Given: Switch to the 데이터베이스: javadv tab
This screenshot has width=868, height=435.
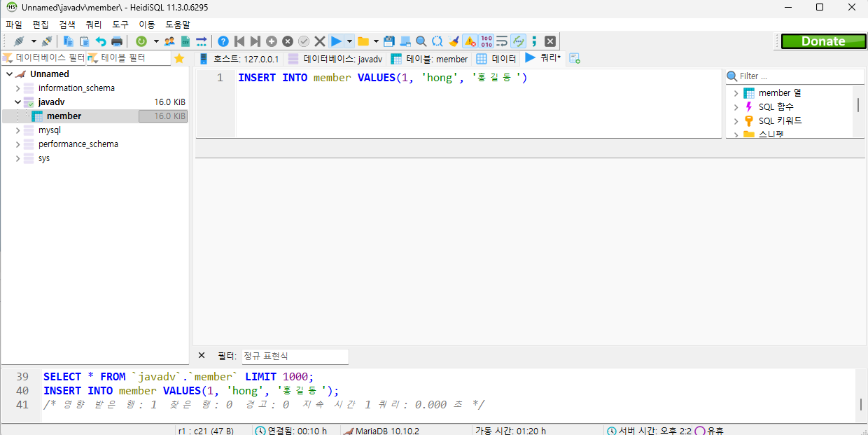Looking at the screenshot, I should (x=335, y=59).
